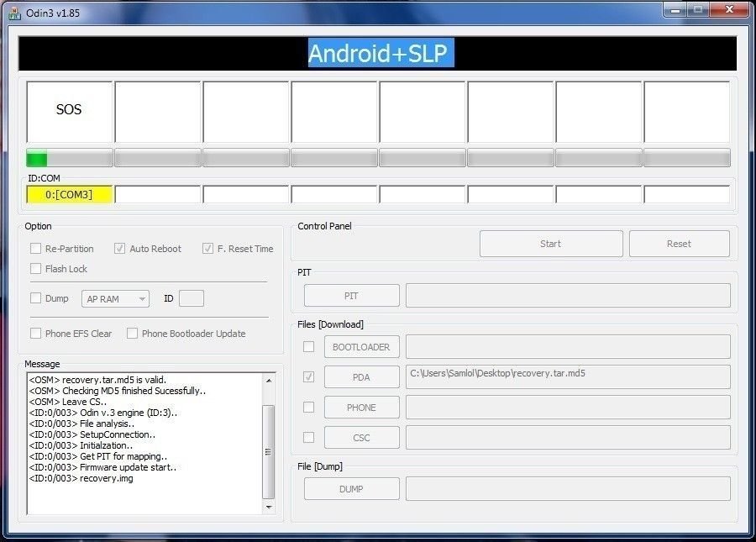Click the DUMP file path field
This screenshot has height=542, width=756.
click(x=568, y=489)
